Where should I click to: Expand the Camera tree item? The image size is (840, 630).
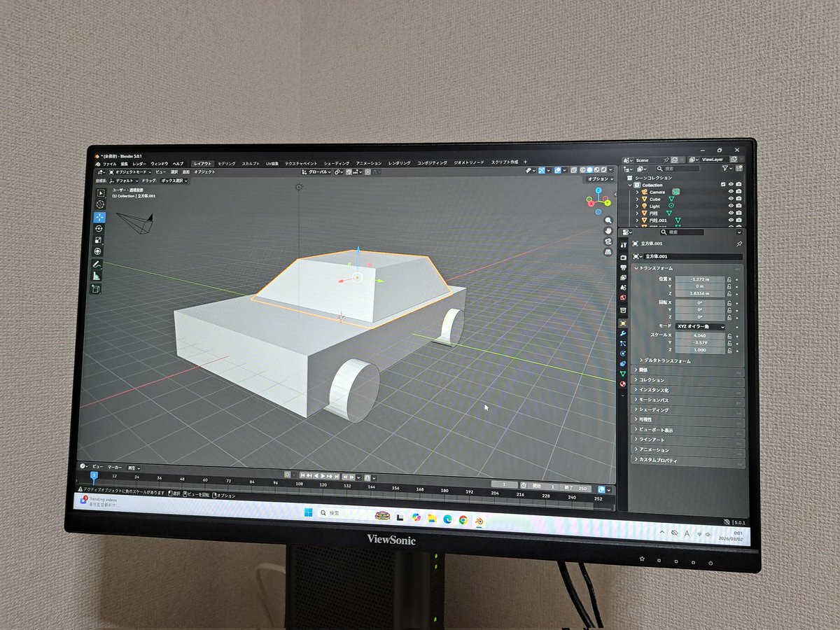[x=637, y=192]
